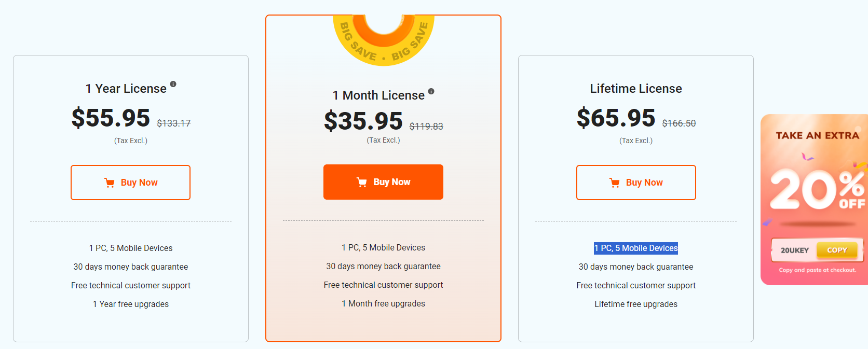Click info icon beside 1 Month License
Image resolution: width=868 pixels, height=349 pixels.
coord(431,91)
